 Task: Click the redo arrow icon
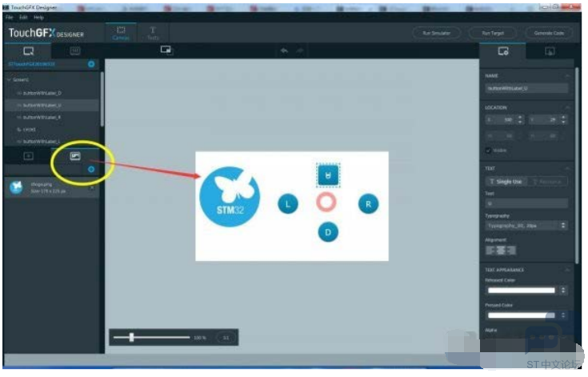click(x=300, y=50)
